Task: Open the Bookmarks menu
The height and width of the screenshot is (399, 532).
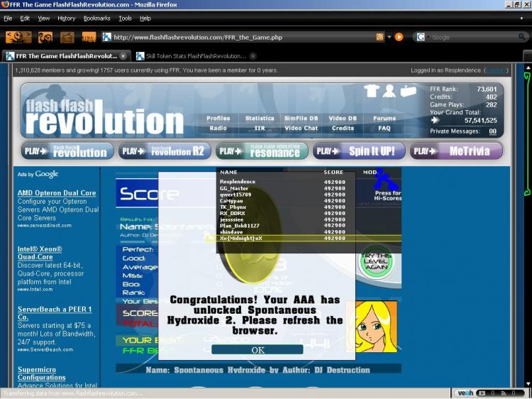Action: (96, 18)
